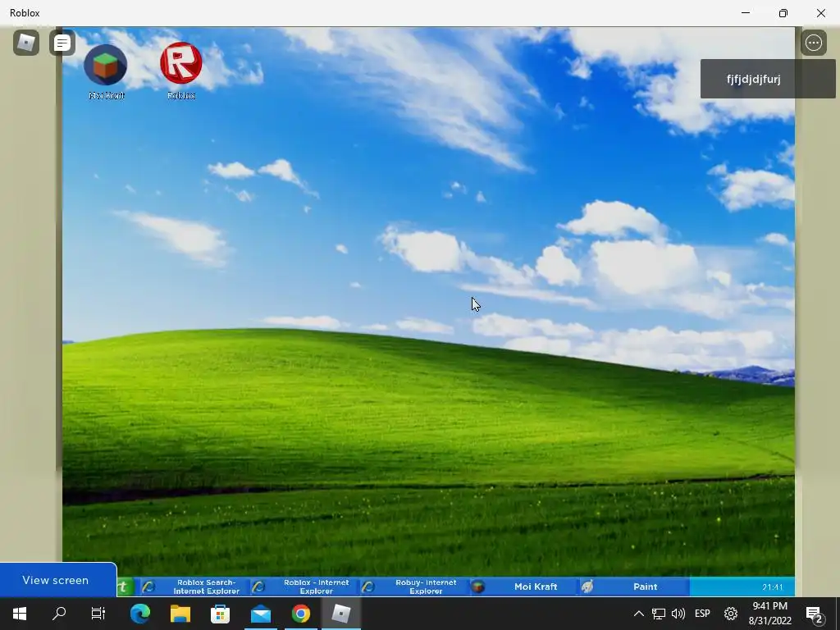Image resolution: width=840 pixels, height=630 pixels.
Task: Select player fjfjdjdjfurj in the list
Action: pos(768,80)
